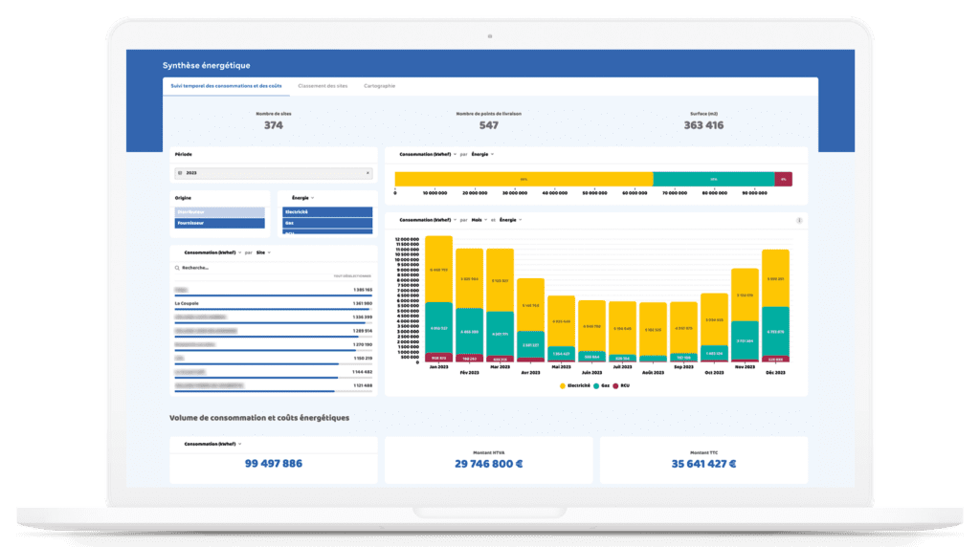Open the Cartographie tab
The height and width of the screenshot is (547, 980).
380,86
